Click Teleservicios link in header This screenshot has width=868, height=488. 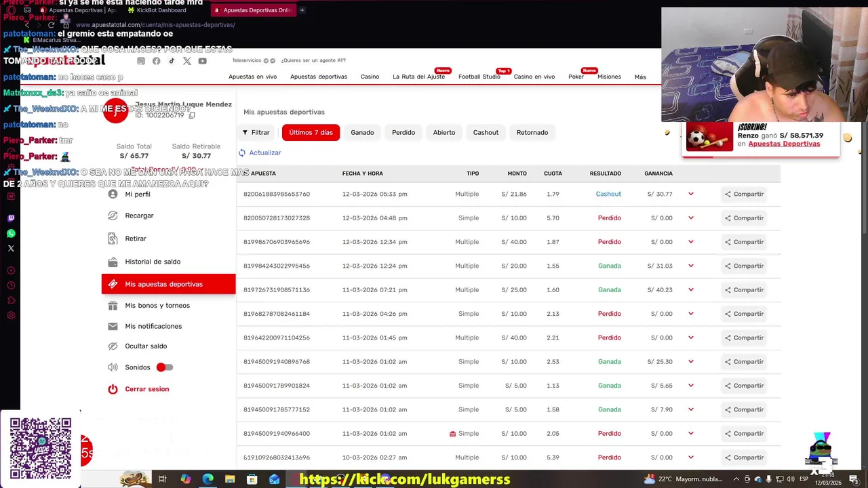click(x=247, y=60)
